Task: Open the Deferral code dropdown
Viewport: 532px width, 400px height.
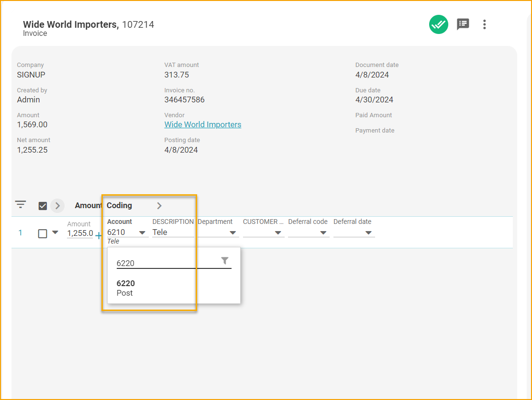Action: (323, 232)
